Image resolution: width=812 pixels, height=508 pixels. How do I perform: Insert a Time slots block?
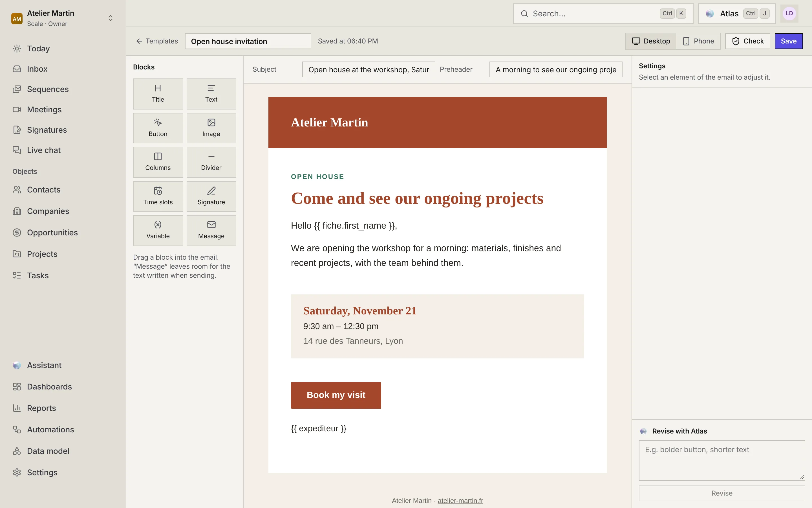point(158,196)
